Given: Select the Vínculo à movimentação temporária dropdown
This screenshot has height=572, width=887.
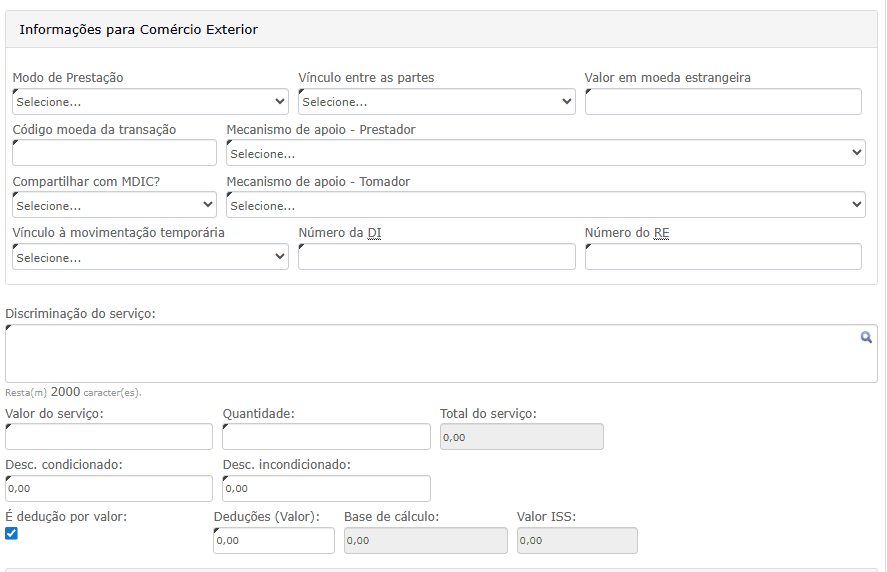Looking at the screenshot, I should click(x=150, y=257).
